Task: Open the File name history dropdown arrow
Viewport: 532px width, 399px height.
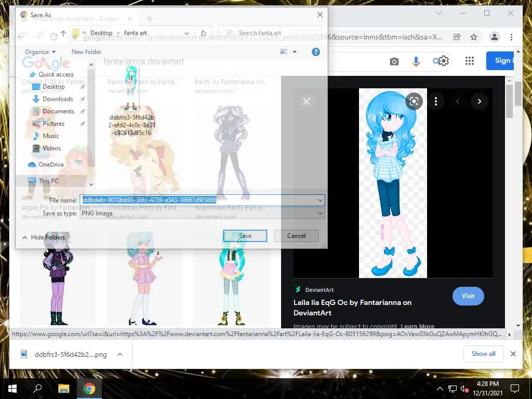Action: tap(320, 200)
